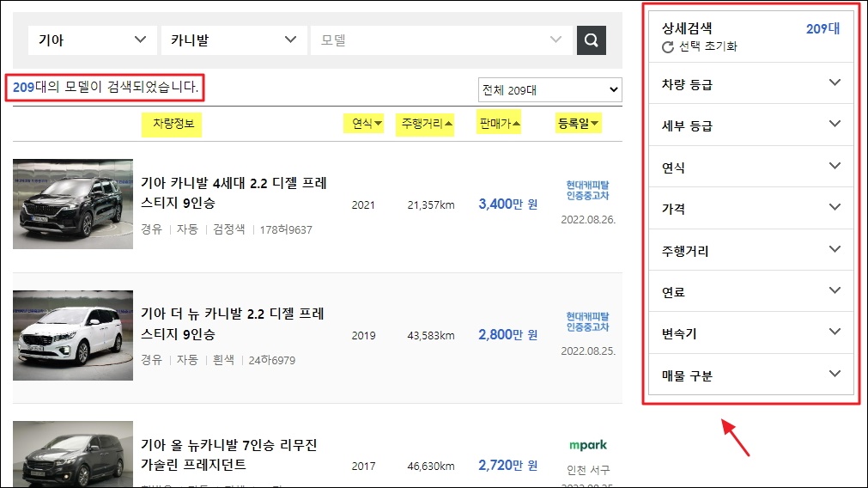Screen dimensions: 868x488
Task: Expand the 주행거리 filter in sidebar
Action: point(750,250)
